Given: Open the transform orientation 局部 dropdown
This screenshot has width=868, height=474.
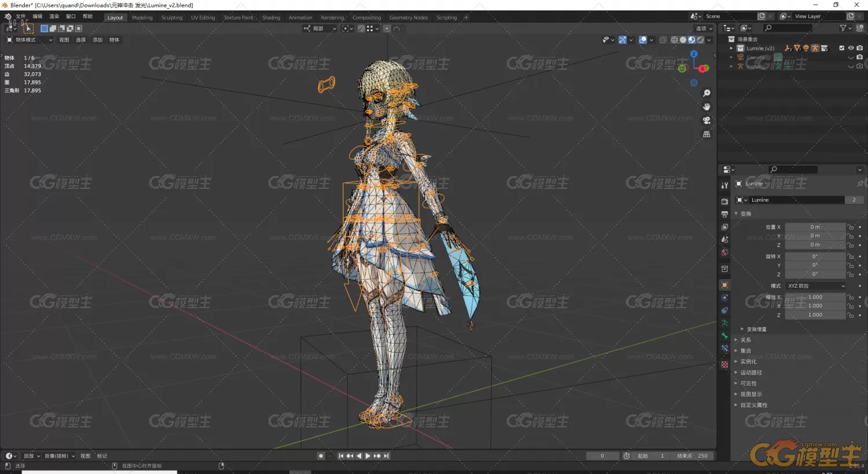Looking at the screenshot, I should 320,28.
